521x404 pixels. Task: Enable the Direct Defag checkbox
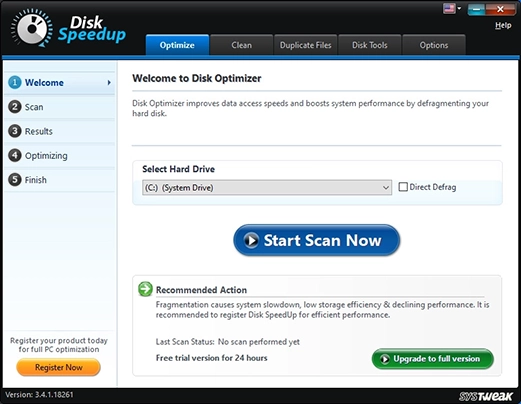[403, 187]
